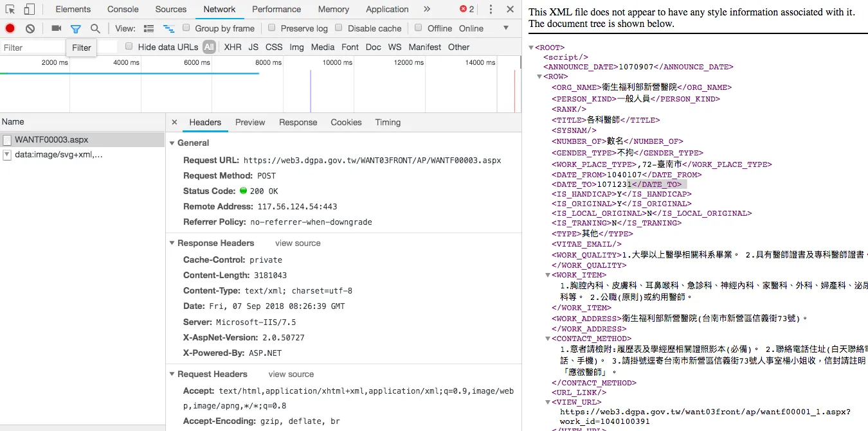Viewport: 868px width, 431px height.
Task: Click the inspect element cursor icon
Action: click(x=9, y=9)
